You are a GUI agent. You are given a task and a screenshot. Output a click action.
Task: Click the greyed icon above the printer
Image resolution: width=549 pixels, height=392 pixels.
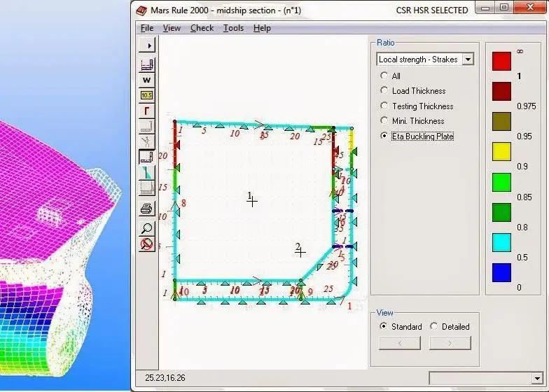pos(147,188)
